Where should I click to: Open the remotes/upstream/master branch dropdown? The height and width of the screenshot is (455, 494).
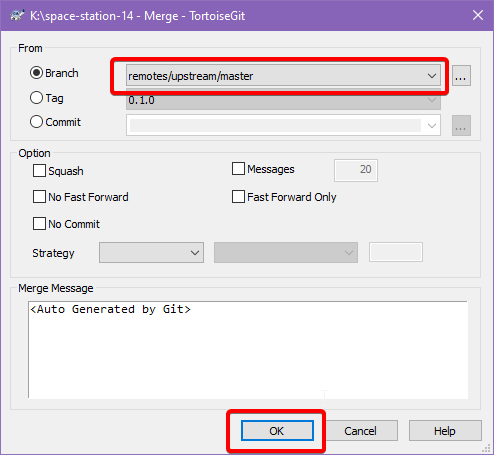[283, 76]
